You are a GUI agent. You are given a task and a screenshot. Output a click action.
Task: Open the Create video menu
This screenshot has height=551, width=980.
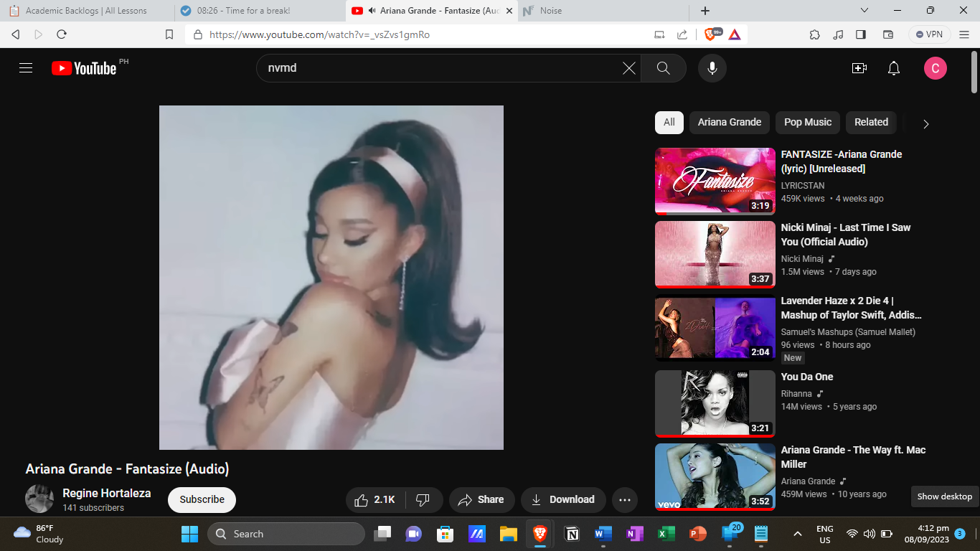coord(859,68)
